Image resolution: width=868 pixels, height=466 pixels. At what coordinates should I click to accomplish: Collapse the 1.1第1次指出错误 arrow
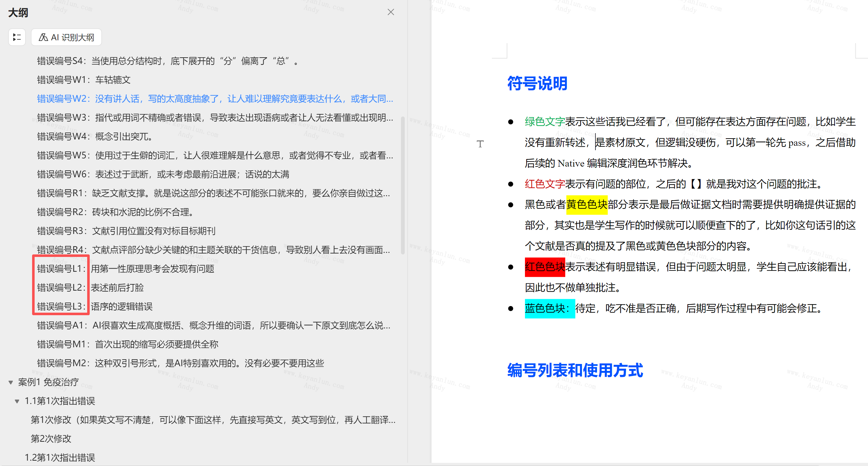pyautogui.click(x=17, y=401)
